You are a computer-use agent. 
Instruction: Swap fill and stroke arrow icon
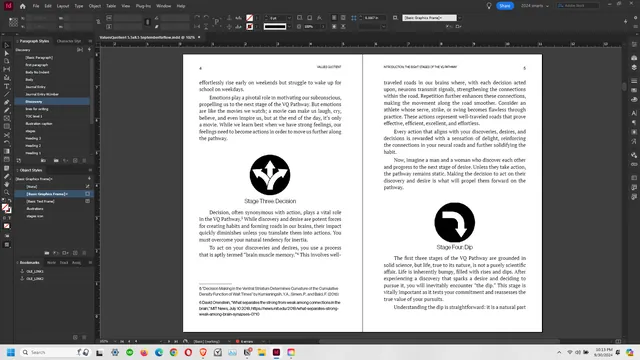pos(10,200)
